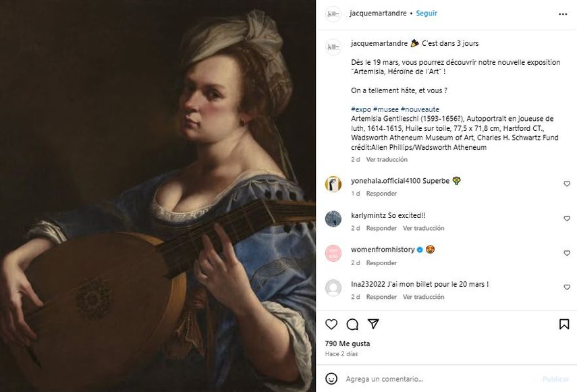Like womenfromhistory's comment heart icon
The image size is (577, 392).
(x=566, y=253)
